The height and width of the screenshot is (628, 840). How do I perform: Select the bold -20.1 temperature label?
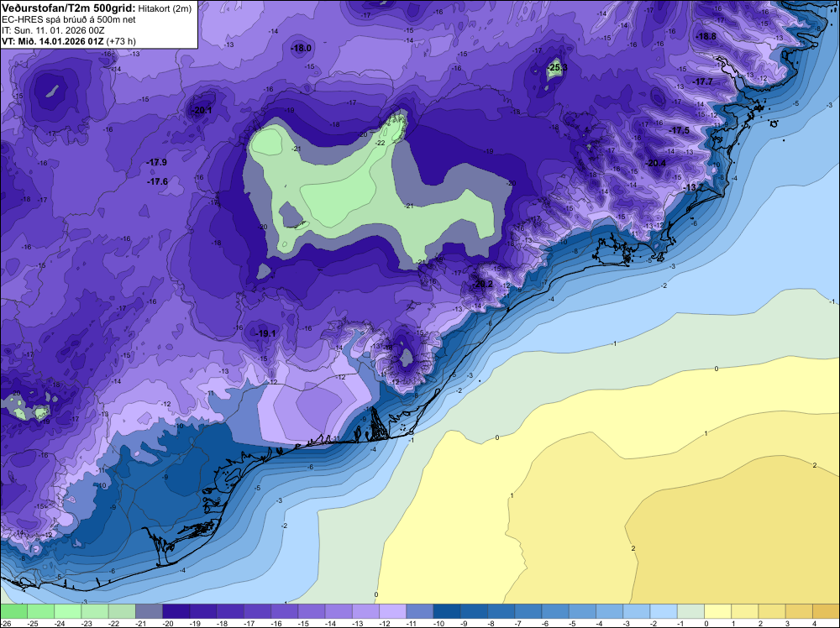(202, 111)
